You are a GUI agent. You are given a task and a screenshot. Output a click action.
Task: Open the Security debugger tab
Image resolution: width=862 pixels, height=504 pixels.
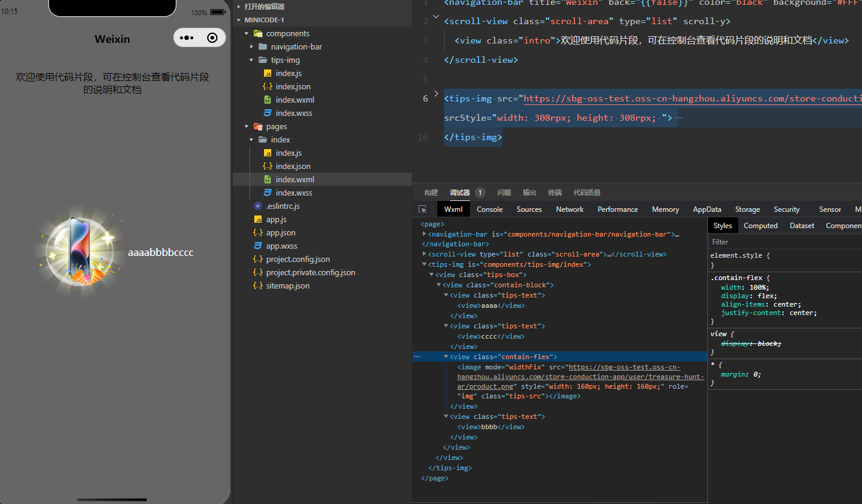click(x=786, y=209)
